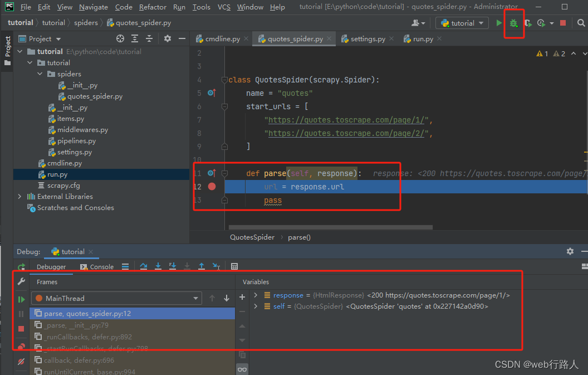The image size is (588, 375).
Task: Open tutorial run configuration dropdown
Action: (x=462, y=23)
